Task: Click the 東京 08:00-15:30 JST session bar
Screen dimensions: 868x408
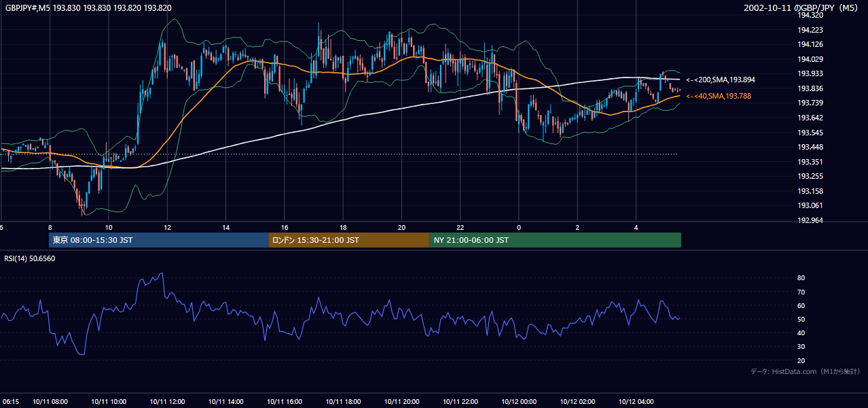Action: point(159,240)
